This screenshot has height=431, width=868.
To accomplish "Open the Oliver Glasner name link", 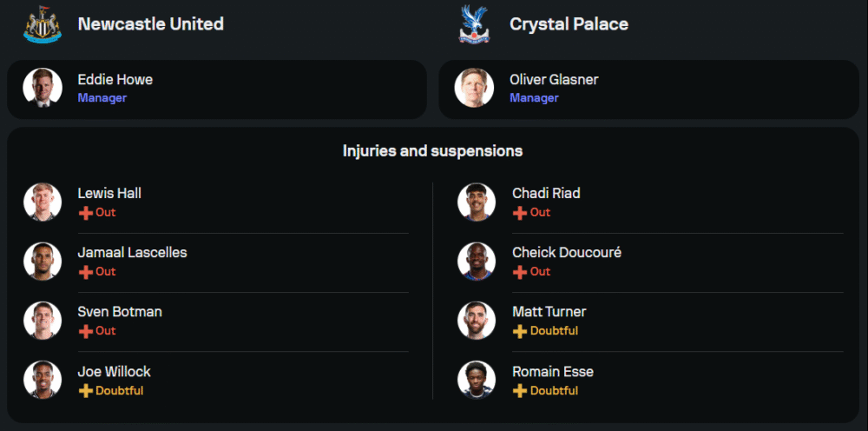I will [554, 80].
